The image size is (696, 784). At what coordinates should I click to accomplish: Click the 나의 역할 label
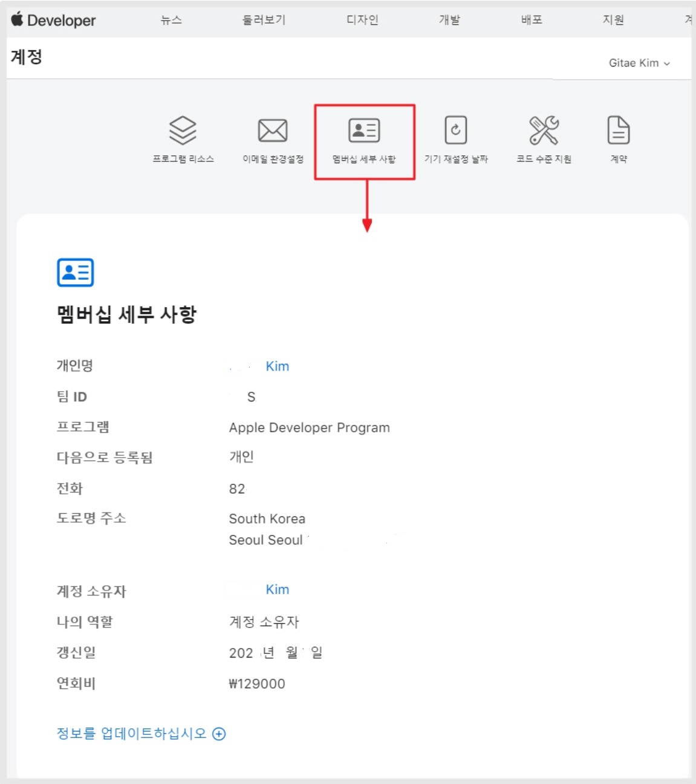[85, 621]
